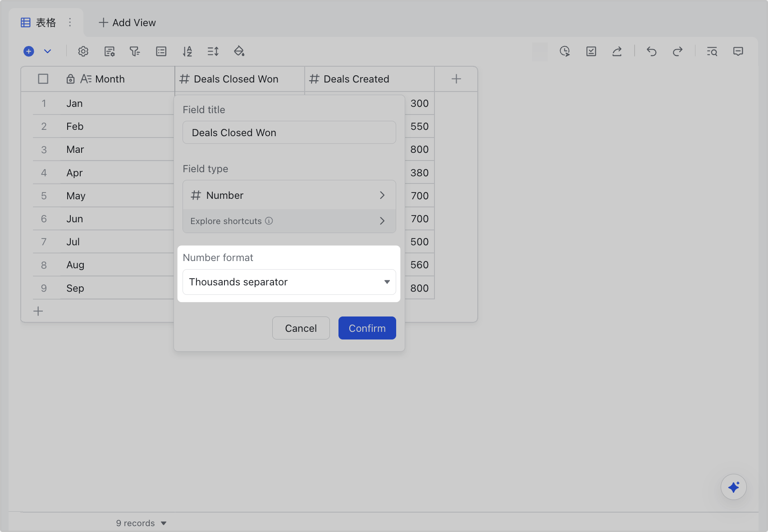
Task: Click the comment icon on the toolbar
Action: [738, 51]
